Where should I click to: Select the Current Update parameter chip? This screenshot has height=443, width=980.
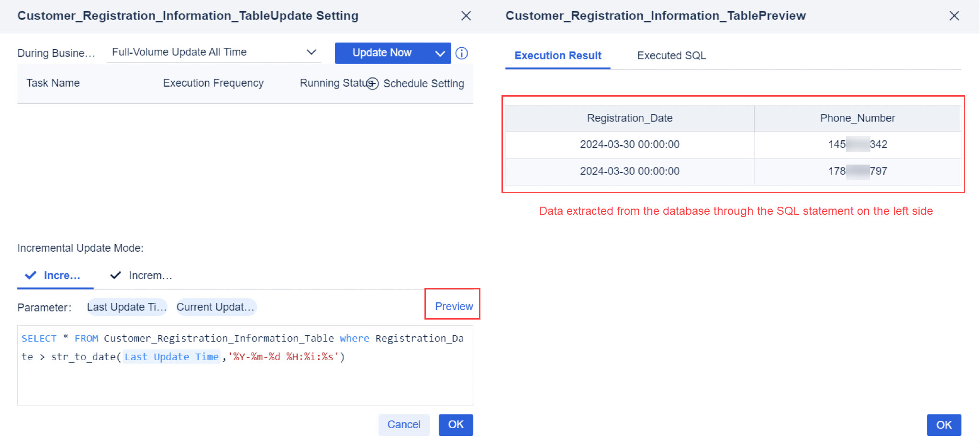(216, 307)
